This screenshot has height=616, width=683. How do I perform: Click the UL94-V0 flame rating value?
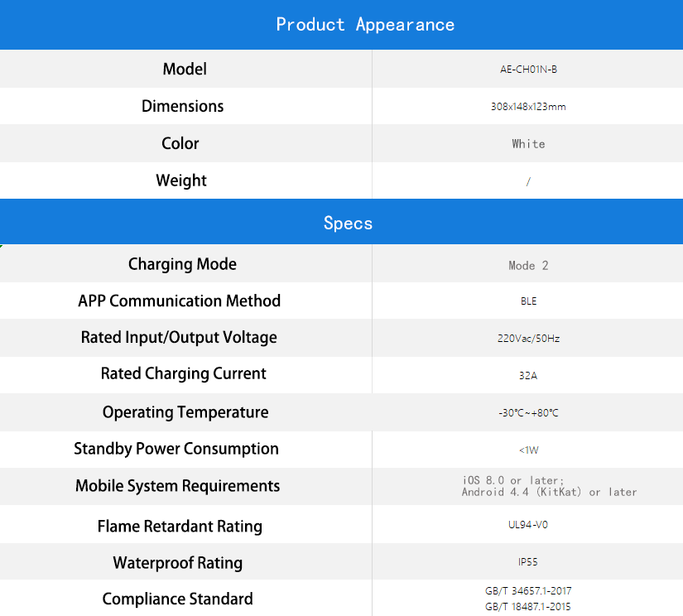tap(528, 525)
